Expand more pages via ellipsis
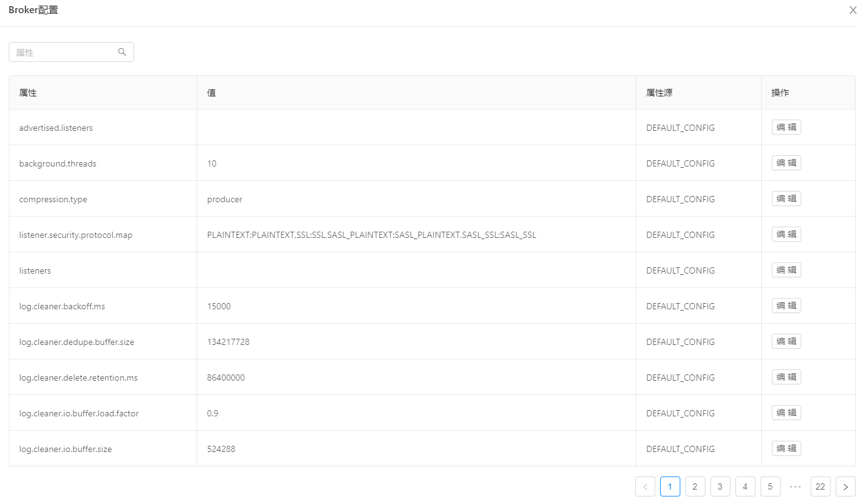Viewport: 857px width, 504px height. point(795,486)
